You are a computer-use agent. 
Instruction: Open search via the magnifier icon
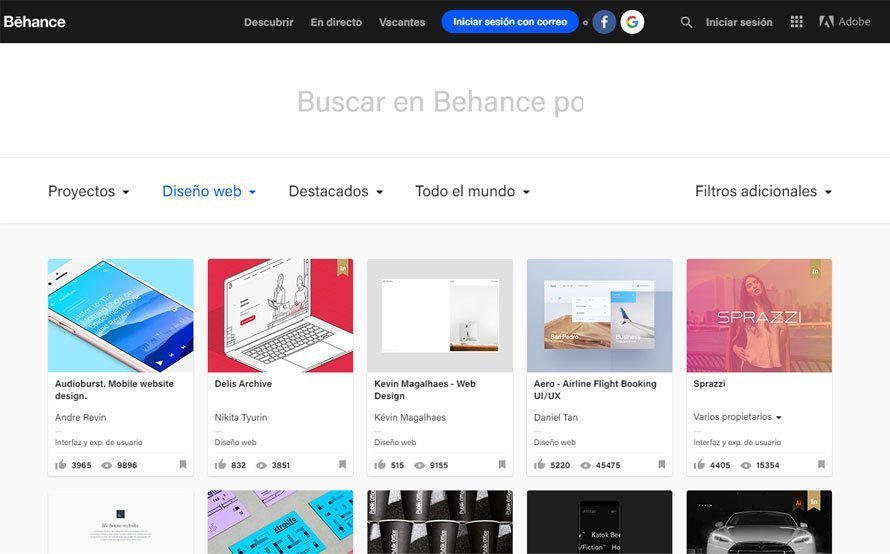[686, 22]
